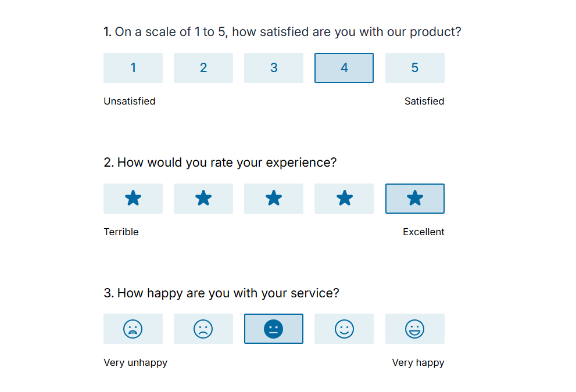Click the Unsatisfied scale label
The image size is (576, 392).
point(130,101)
